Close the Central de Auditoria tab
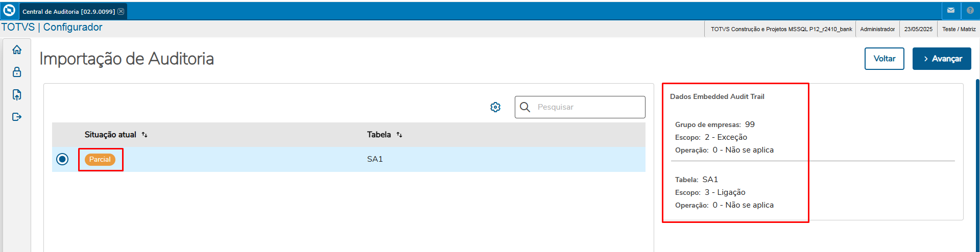This screenshot has width=980, height=252. [x=121, y=12]
